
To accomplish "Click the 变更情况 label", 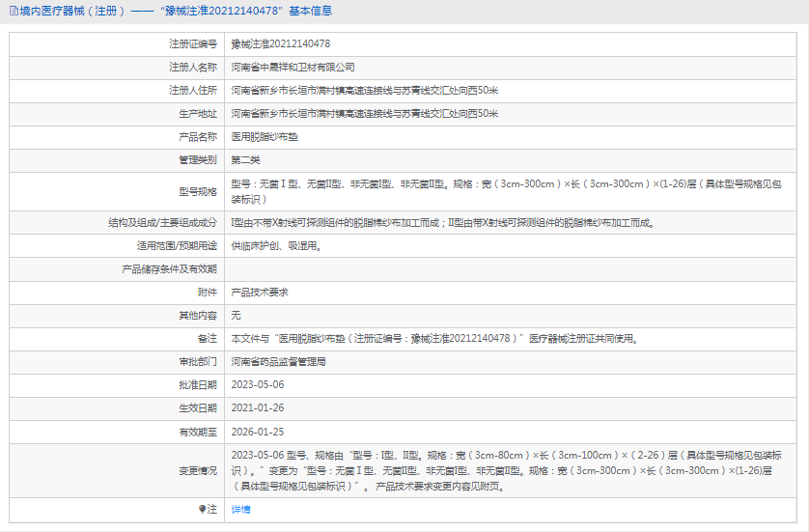I will point(198,470).
